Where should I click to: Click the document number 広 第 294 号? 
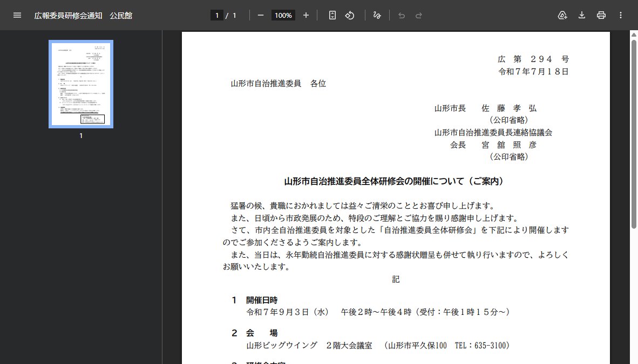[533, 59]
